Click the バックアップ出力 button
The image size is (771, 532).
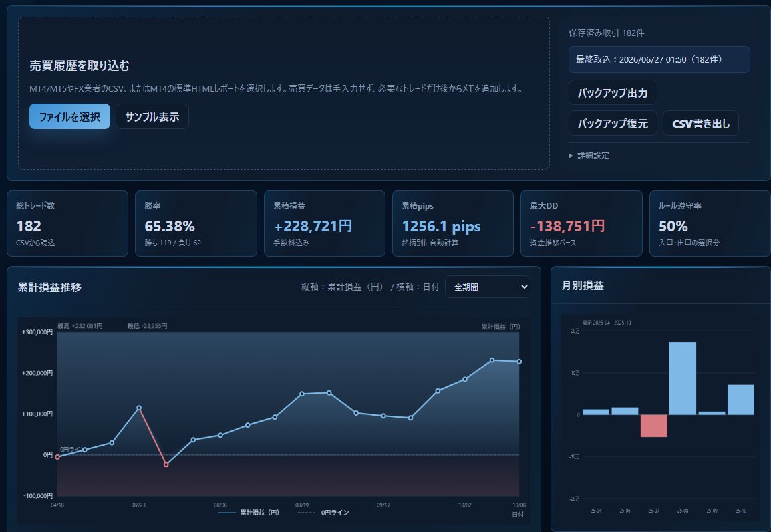613,92
